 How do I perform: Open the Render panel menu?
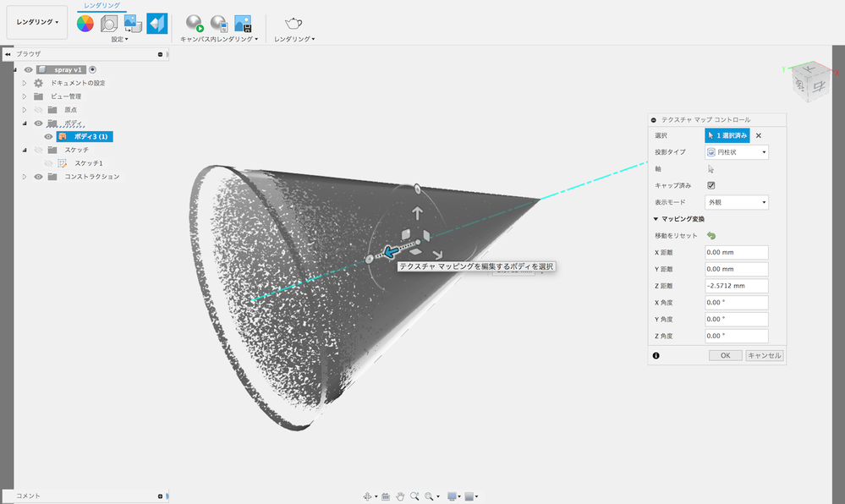point(294,40)
